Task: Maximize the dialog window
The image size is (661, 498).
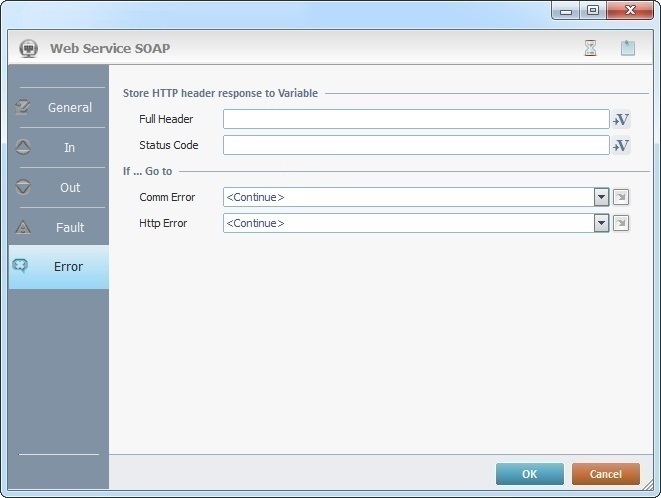Action: (593, 10)
